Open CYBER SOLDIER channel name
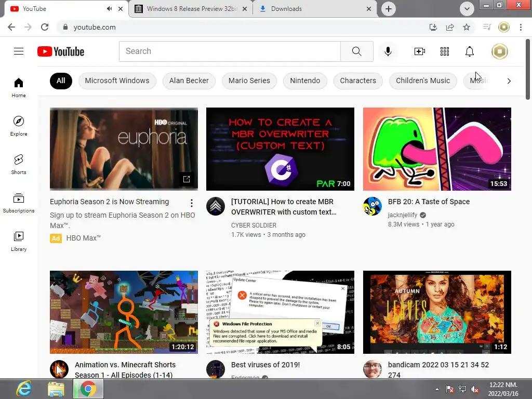The width and height of the screenshot is (532, 399). pos(254,225)
